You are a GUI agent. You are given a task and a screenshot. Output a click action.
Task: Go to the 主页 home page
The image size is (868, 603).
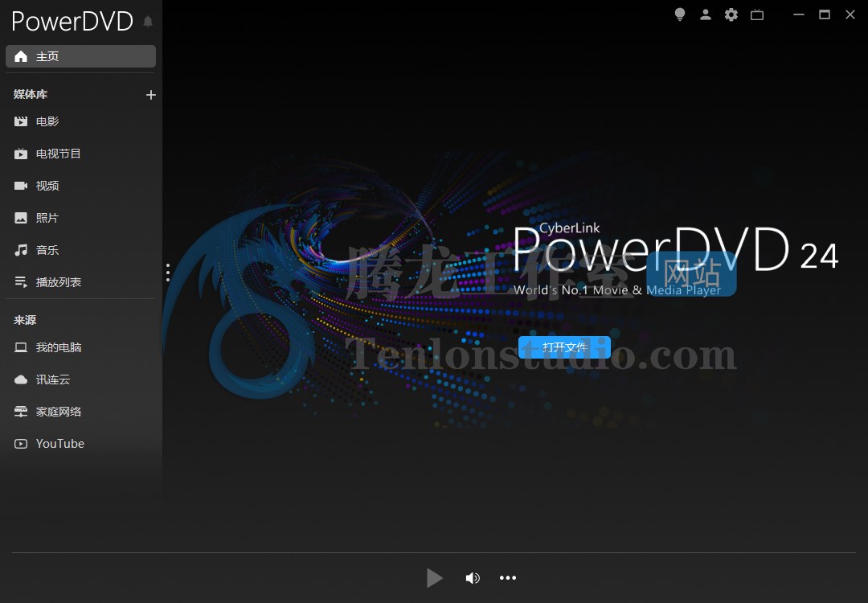pyautogui.click(x=81, y=56)
